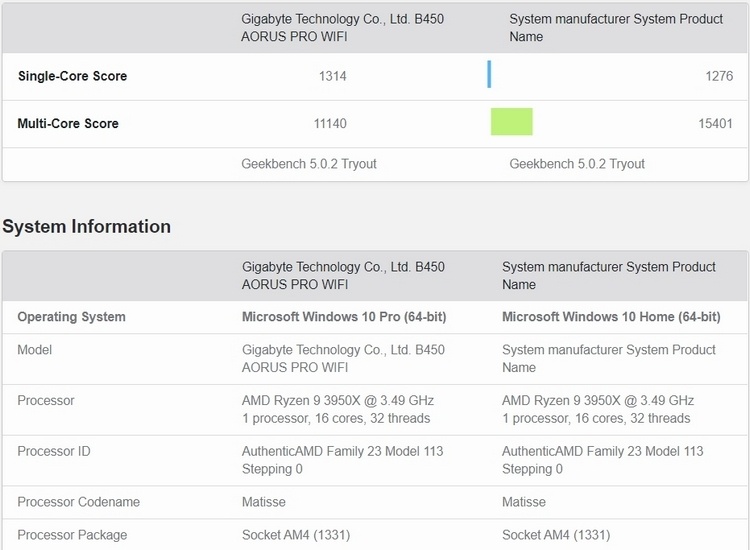Click the Gigabyte B450 AORUS PRO WIFI score table header
750x550 pixels.
point(343,27)
